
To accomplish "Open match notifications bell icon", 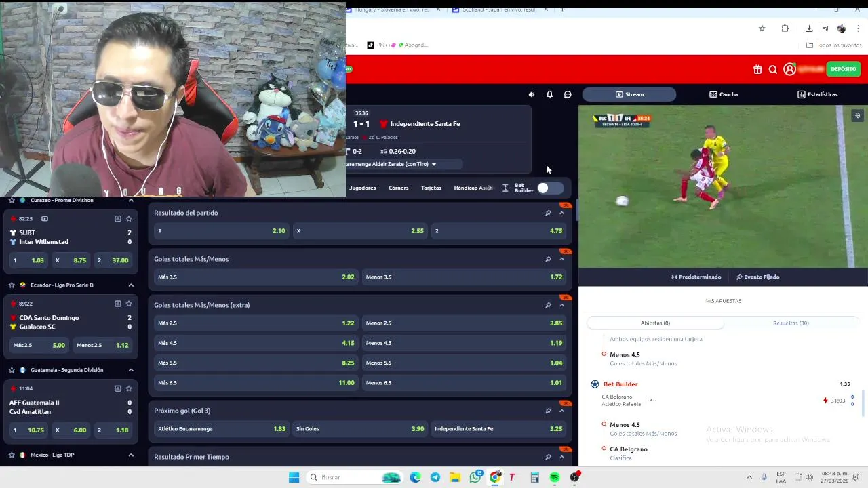I will click(x=550, y=94).
